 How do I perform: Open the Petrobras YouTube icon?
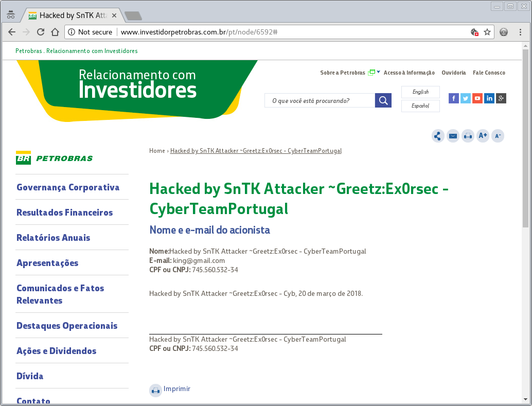click(477, 98)
